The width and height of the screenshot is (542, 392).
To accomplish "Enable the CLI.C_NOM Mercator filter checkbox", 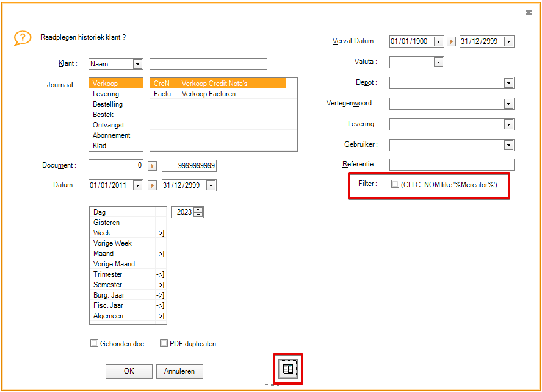I will 396,184.
